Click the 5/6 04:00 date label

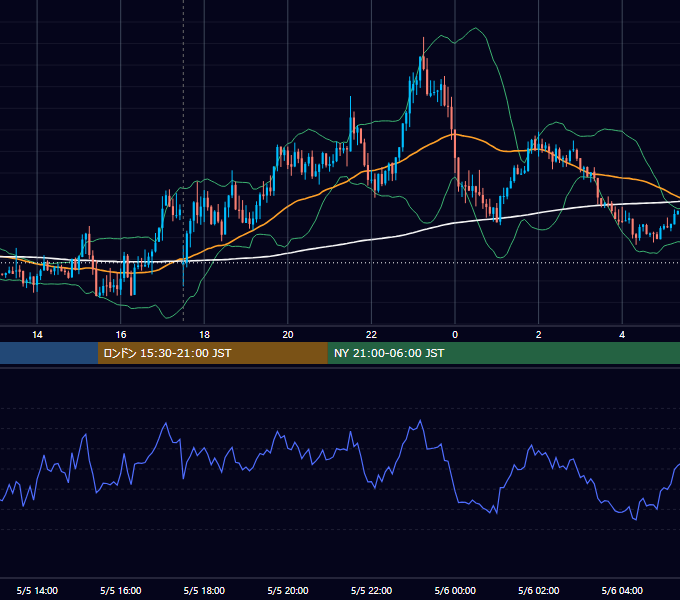pos(622,590)
